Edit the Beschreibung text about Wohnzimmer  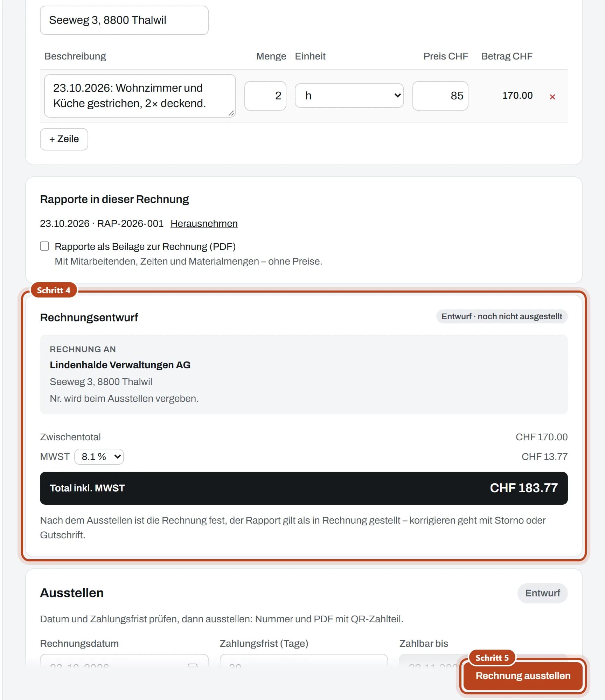tap(140, 96)
